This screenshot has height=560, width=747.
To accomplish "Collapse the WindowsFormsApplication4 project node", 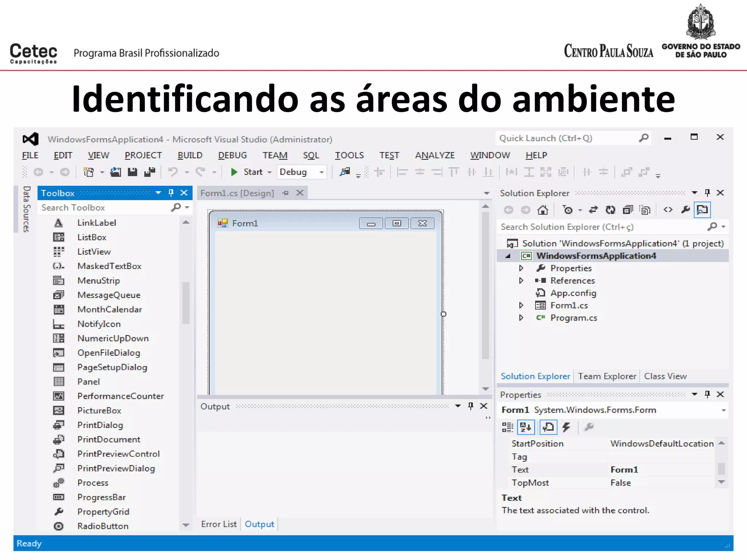I will pos(508,256).
